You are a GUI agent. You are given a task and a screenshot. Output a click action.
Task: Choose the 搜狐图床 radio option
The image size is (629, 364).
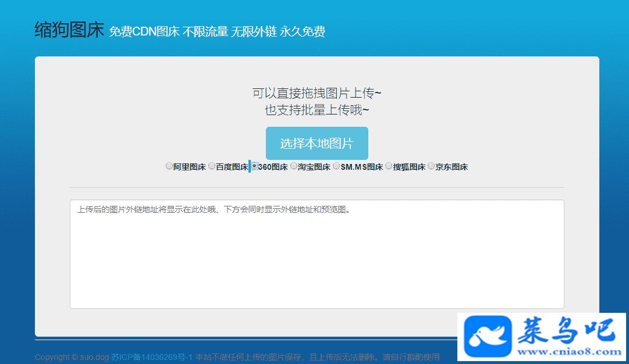point(388,166)
